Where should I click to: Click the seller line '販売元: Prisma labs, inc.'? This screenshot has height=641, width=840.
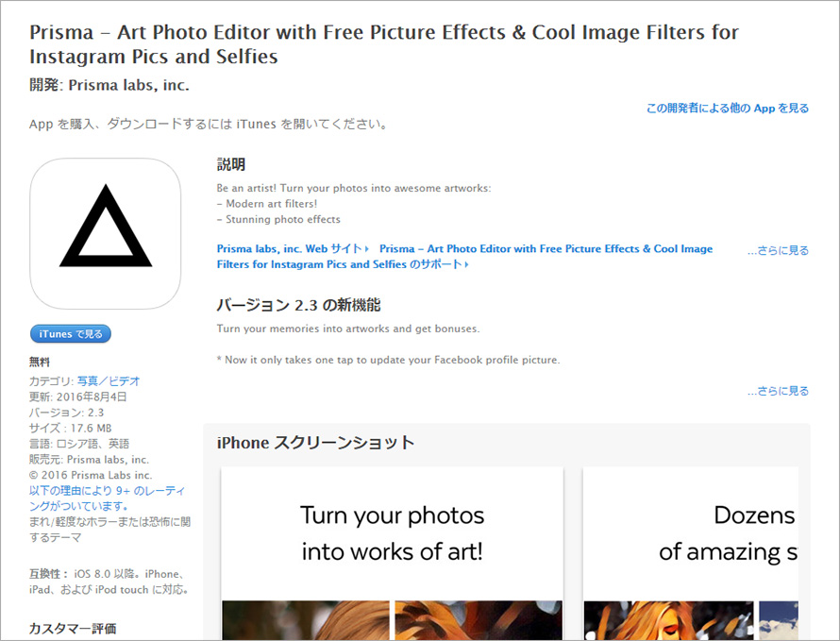pos(89,460)
